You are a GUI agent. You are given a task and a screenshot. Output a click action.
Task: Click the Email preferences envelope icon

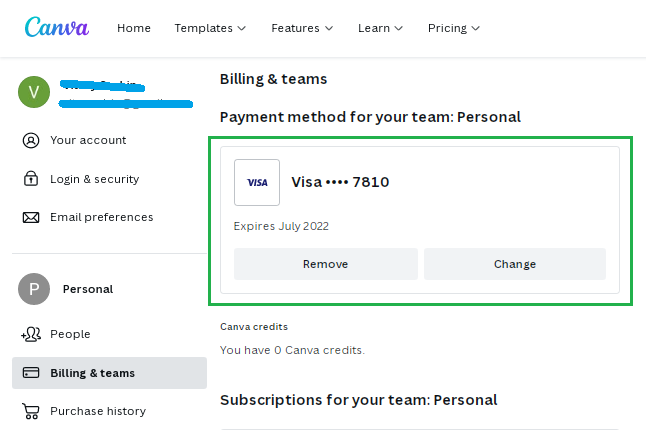31,217
